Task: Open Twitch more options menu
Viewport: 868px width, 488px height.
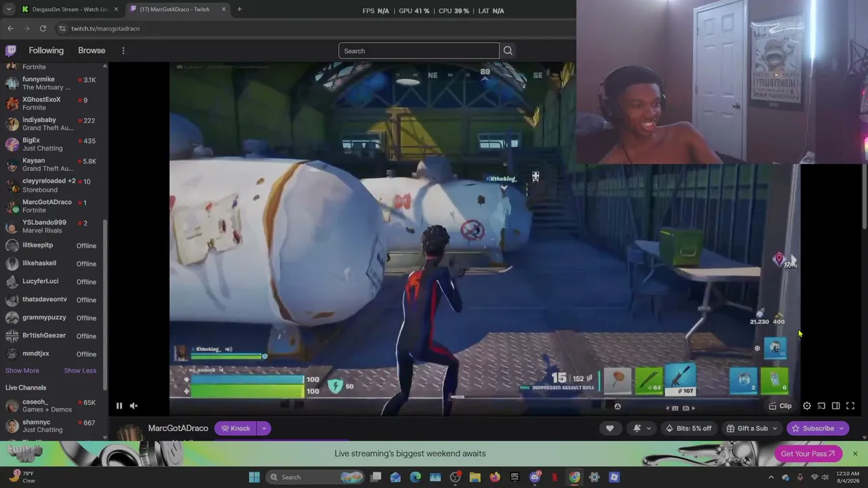Action: click(x=123, y=51)
